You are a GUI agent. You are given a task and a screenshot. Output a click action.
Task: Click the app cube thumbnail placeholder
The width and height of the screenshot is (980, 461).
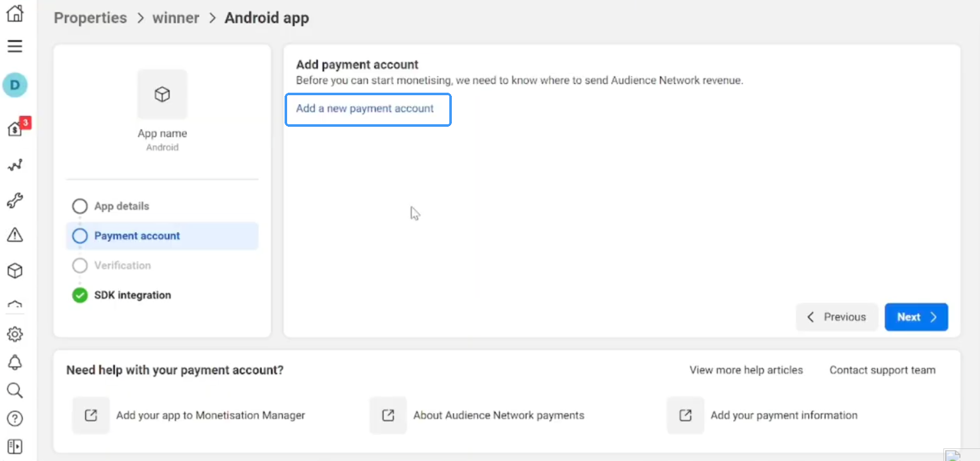162,95
